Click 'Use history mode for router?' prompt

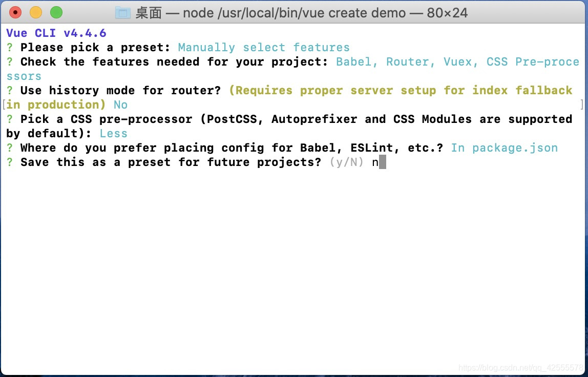(120, 90)
